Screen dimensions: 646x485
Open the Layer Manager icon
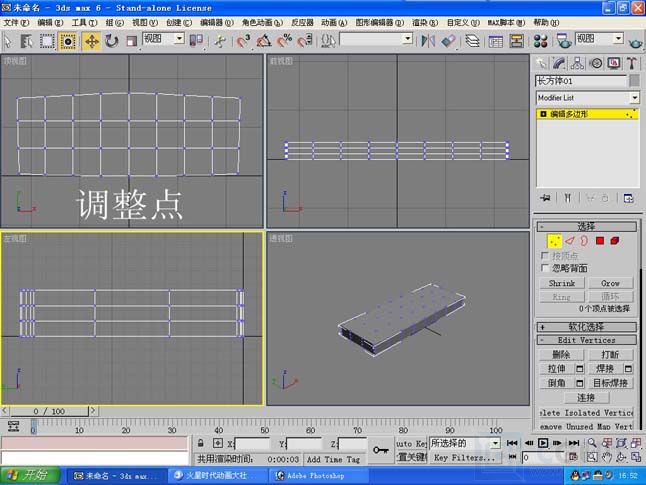pos(472,41)
